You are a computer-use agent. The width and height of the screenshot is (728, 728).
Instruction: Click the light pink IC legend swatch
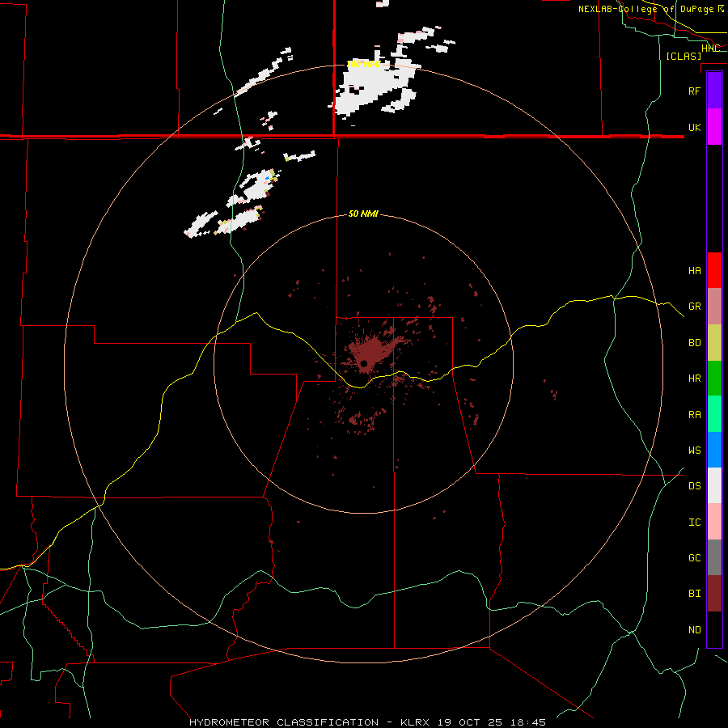[714, 522]
